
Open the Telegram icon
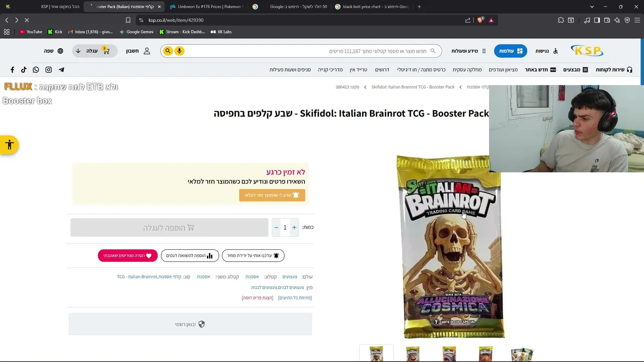pos(61,70)
